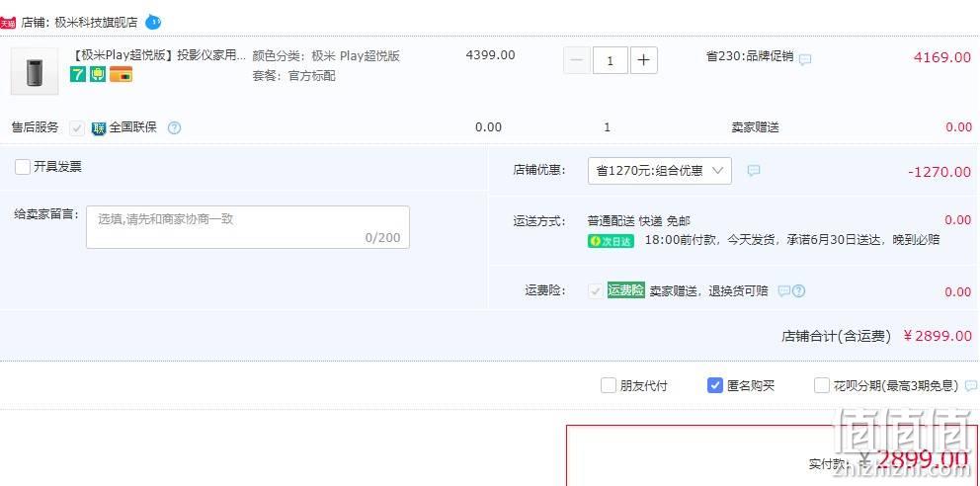Click 颜色分类: 极米 Play超悦版 text
The width and height of the screenshot is (980, 486).
[x=326, y=56]
